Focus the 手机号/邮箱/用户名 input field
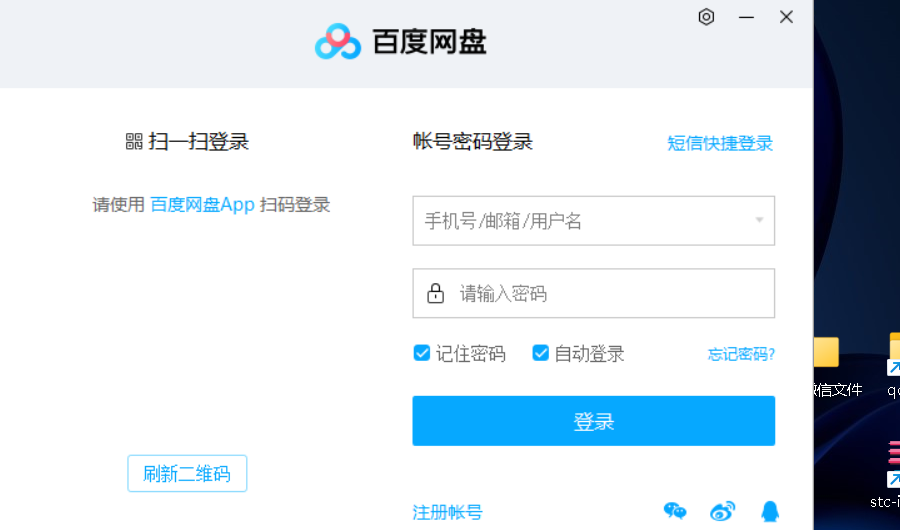 click(x=593, y=220)
